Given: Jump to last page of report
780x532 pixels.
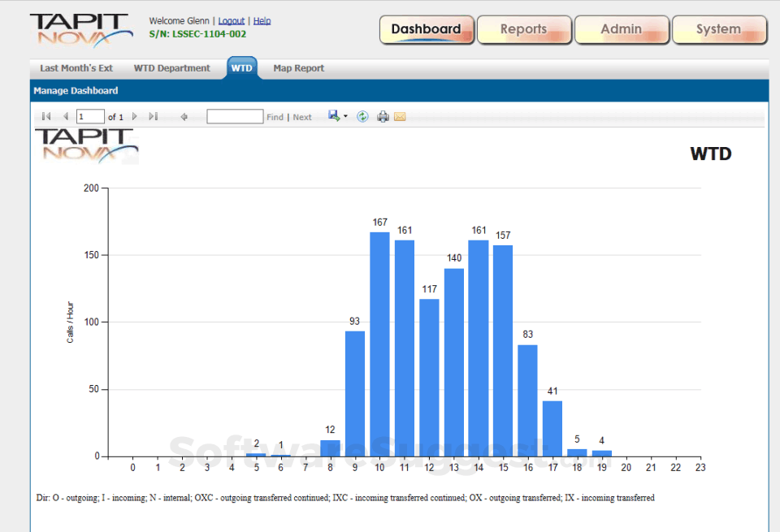Looking at the screenshot, I should tap(154, 117).
